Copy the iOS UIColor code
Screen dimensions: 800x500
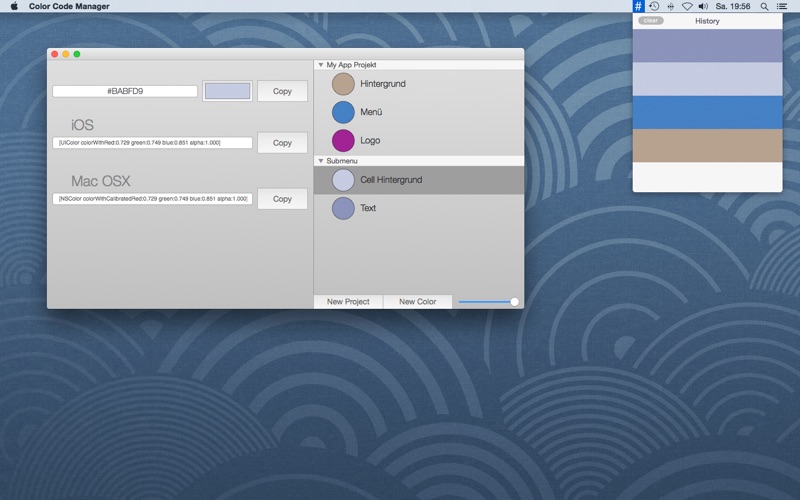point(282,143)
